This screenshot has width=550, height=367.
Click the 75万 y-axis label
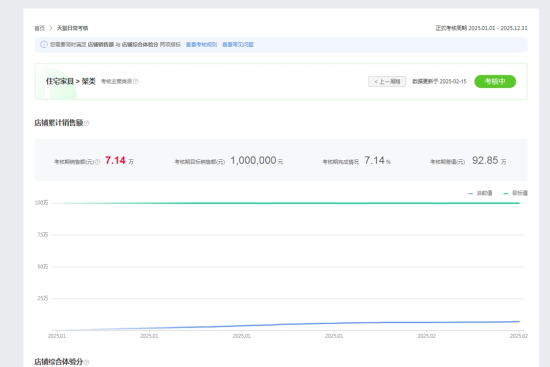click(43, 235)
